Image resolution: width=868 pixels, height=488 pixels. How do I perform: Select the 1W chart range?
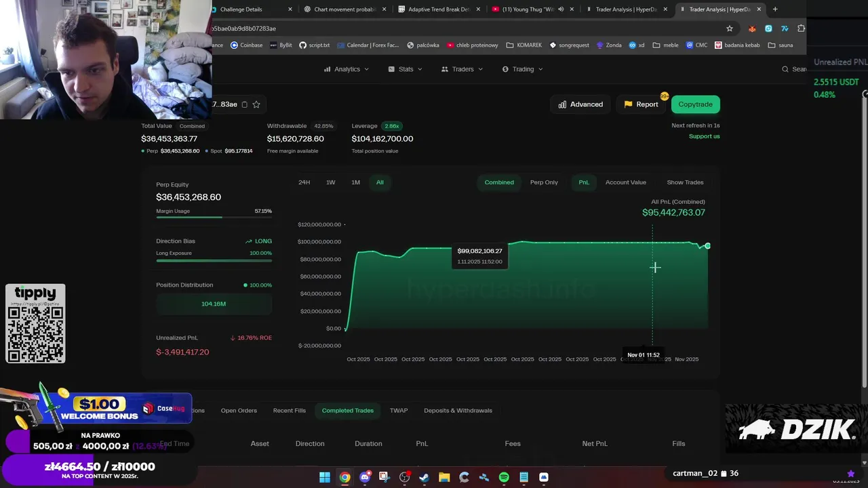331,182
